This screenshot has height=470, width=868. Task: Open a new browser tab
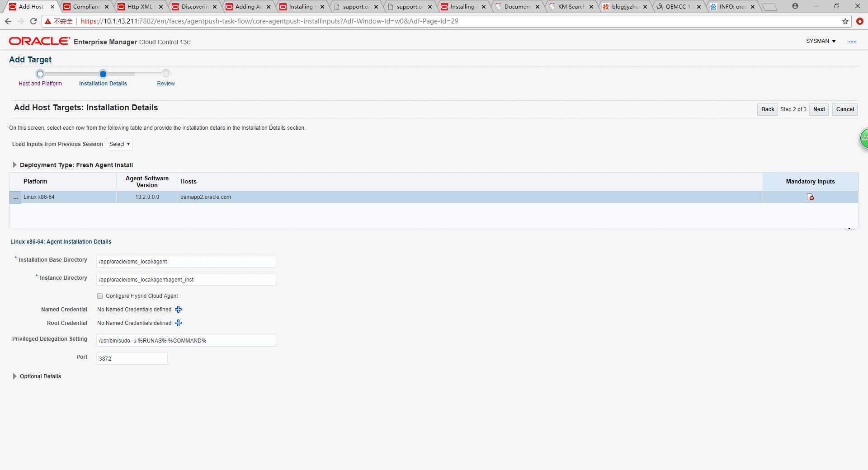tap(769, 7)
